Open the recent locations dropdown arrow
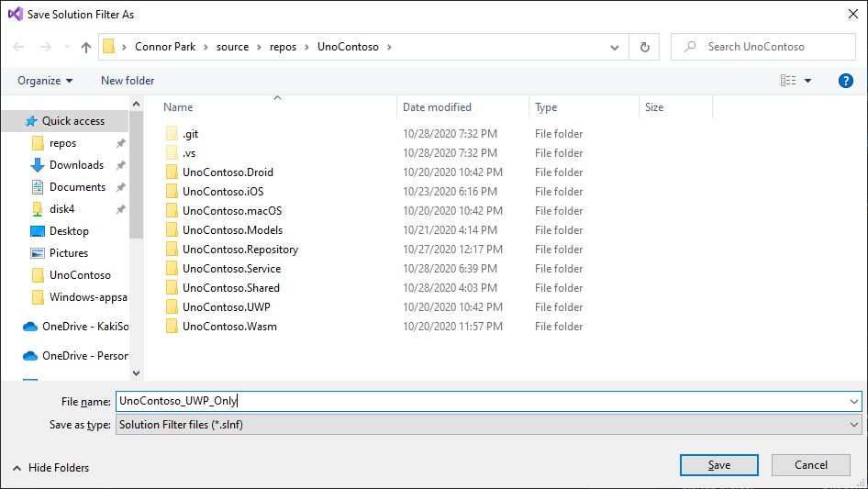The image size is (868, 489). [67, 47]
